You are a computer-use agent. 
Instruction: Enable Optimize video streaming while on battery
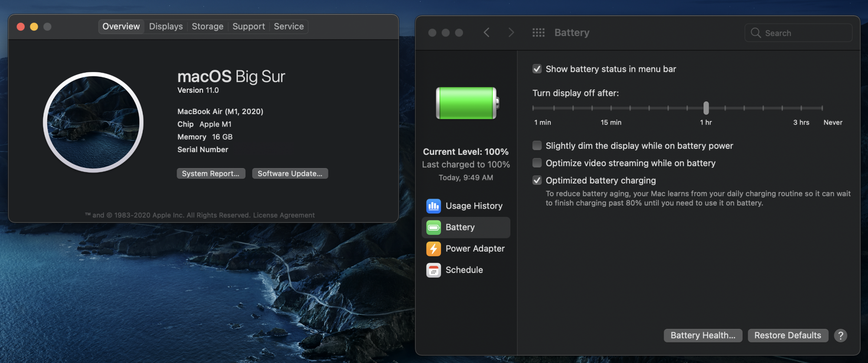point(537,163)
